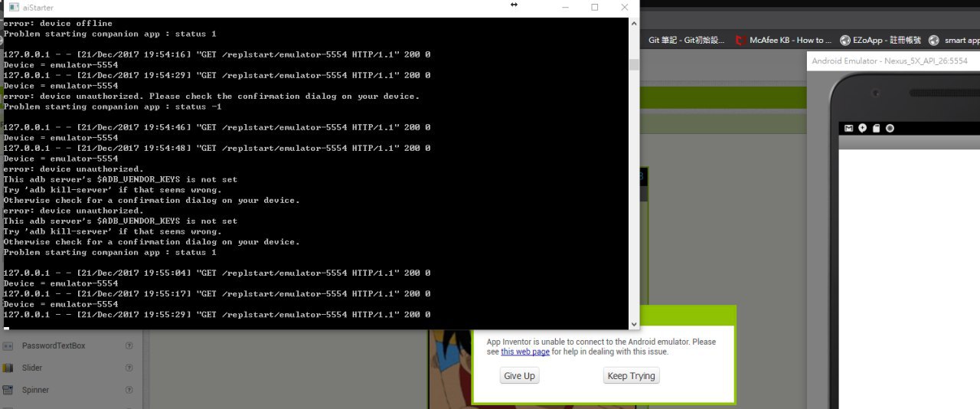Screen dimensions: 980x409
Task: Click the console scrollbar down arrow
Action: tap(633, 324)
